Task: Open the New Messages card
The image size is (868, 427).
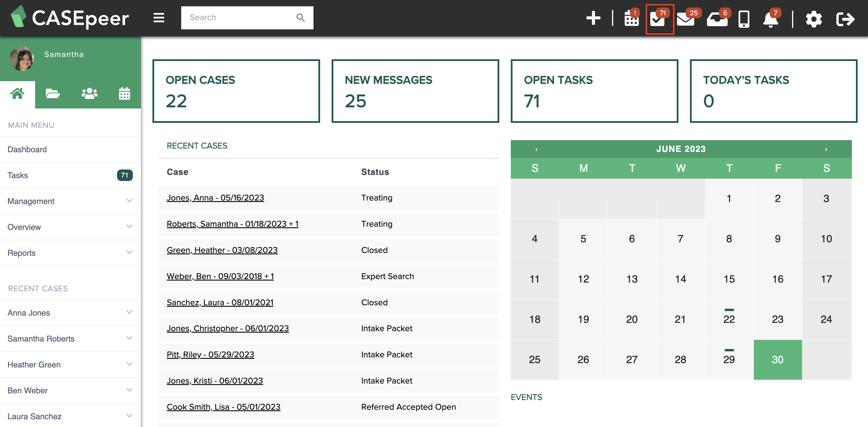Action: [x=415, y=91]
